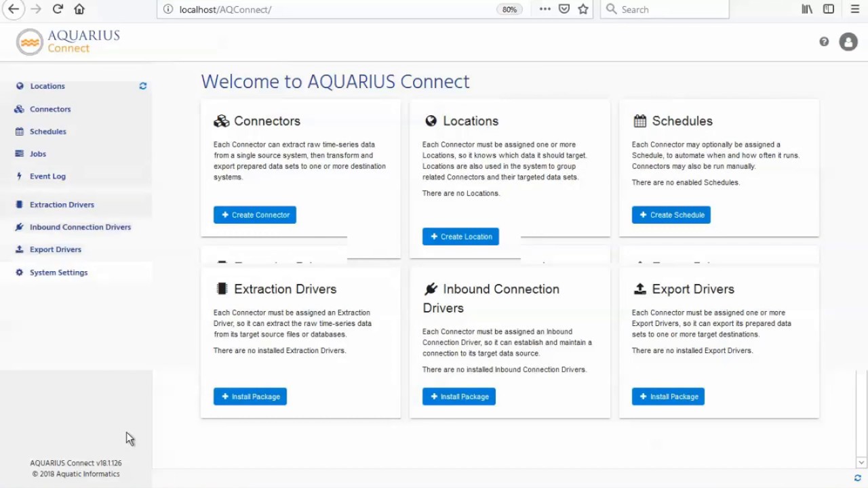Open the help question mark icon
This screenshot has width=868, height=488.
(824, 42)
